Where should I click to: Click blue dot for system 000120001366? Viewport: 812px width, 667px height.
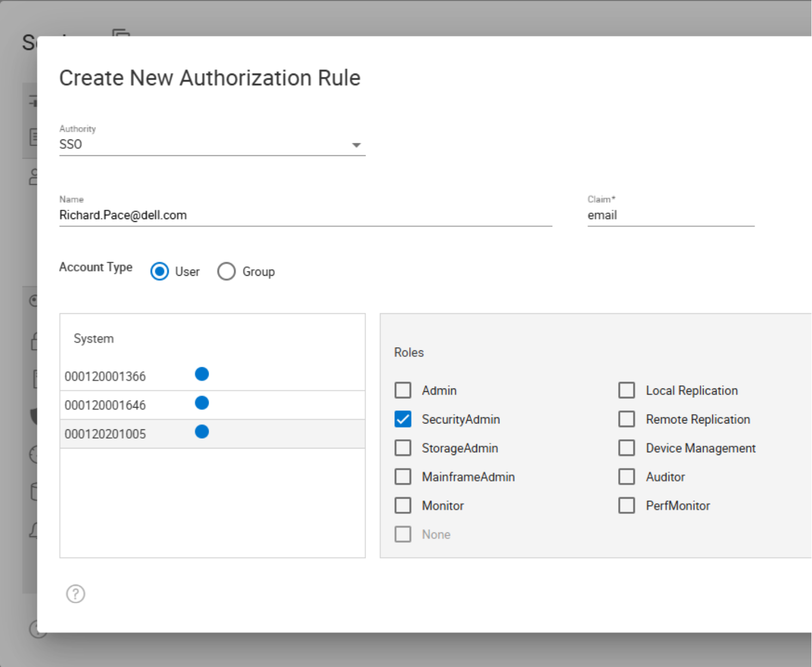pos(202,374)
